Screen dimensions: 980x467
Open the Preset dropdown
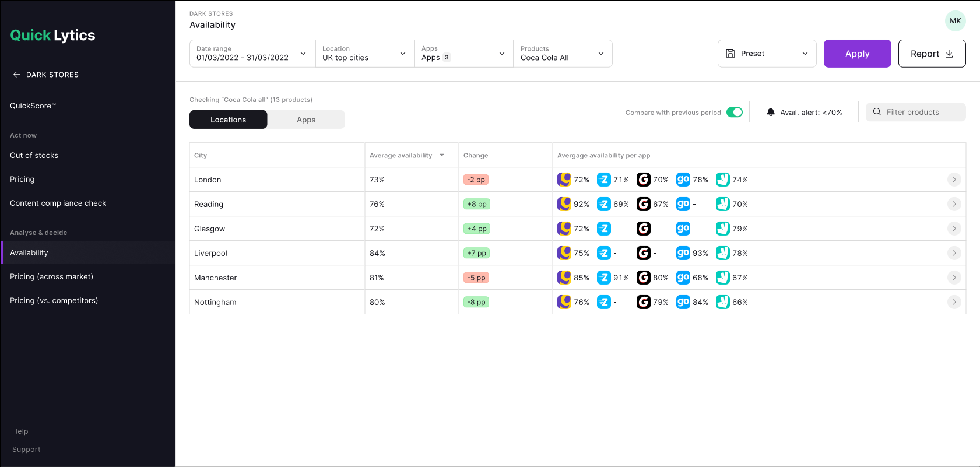pos(767,54)
